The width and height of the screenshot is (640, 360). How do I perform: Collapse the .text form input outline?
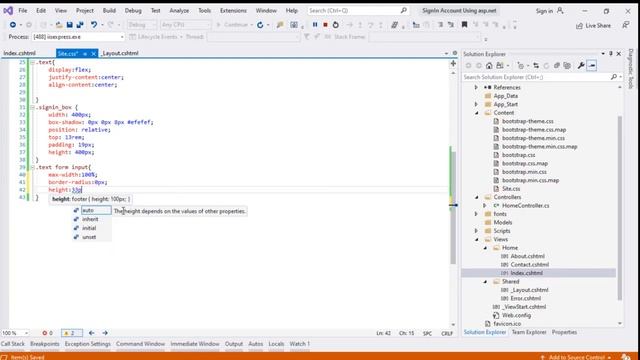32,167
